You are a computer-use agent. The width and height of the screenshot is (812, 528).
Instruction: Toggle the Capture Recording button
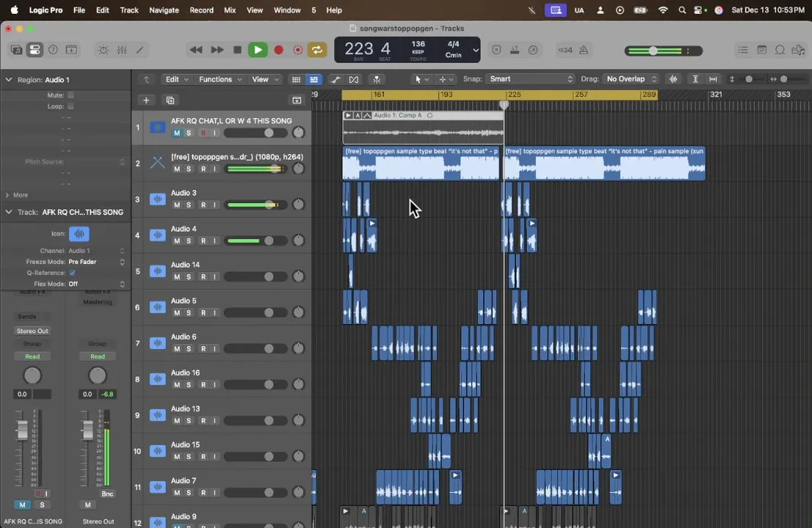point(298,51)
